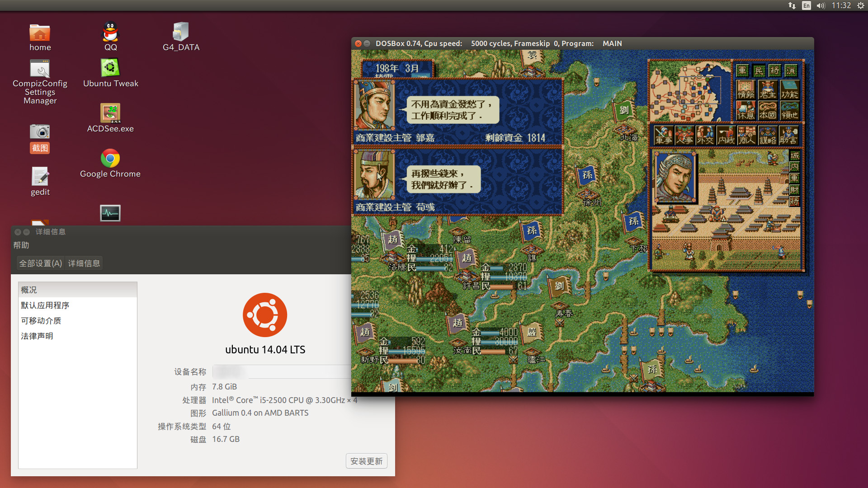The width and height of the screenshot is (868, 488).
Task: Switch to the 軍 city view tab
Action: click(x=794, y=178)
